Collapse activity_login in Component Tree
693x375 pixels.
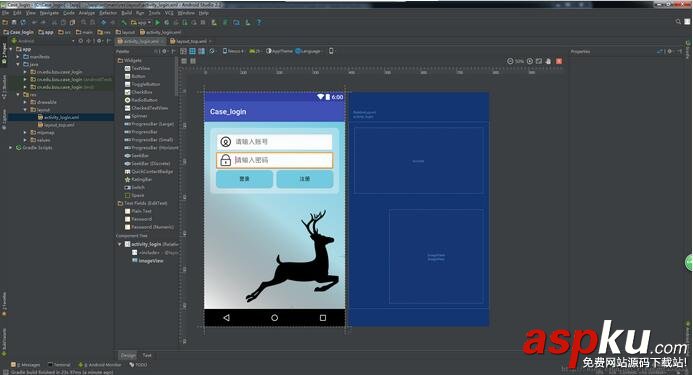[119, 244]
